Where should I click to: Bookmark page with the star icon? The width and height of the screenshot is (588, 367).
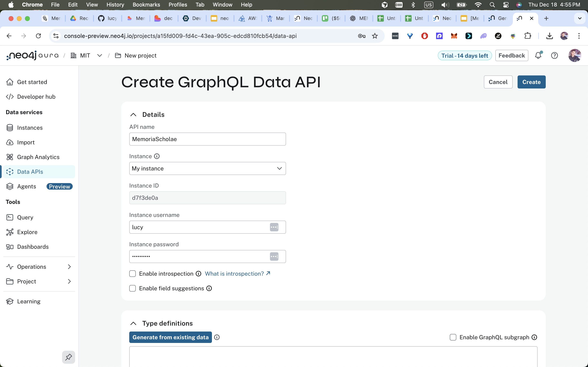(x=375, y=36)
